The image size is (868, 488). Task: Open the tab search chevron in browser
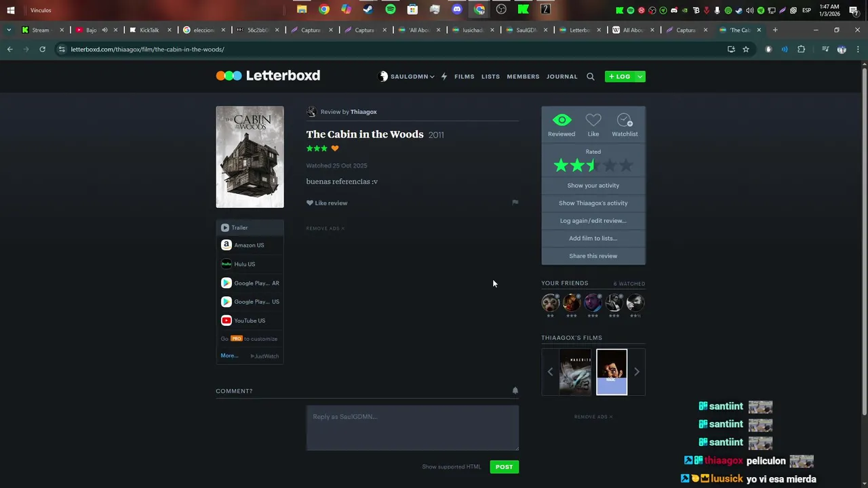tap(9, 30)
